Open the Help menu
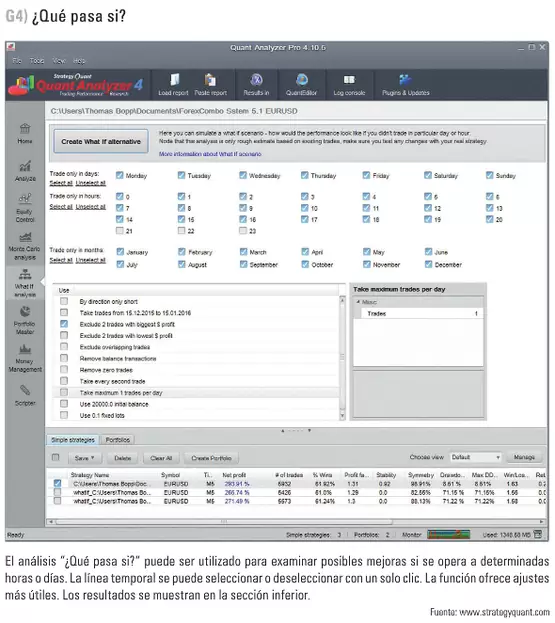 click(x=79, y=61)
